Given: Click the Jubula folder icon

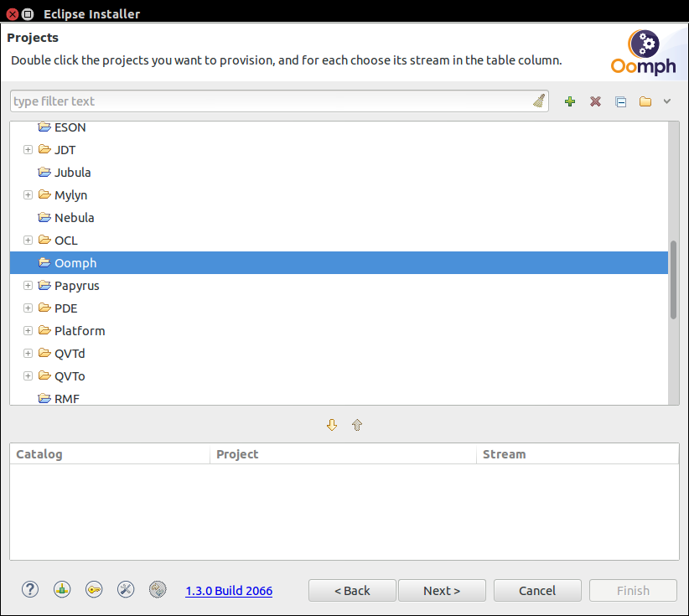Looking at the screenshot, I should pos(44,172).
